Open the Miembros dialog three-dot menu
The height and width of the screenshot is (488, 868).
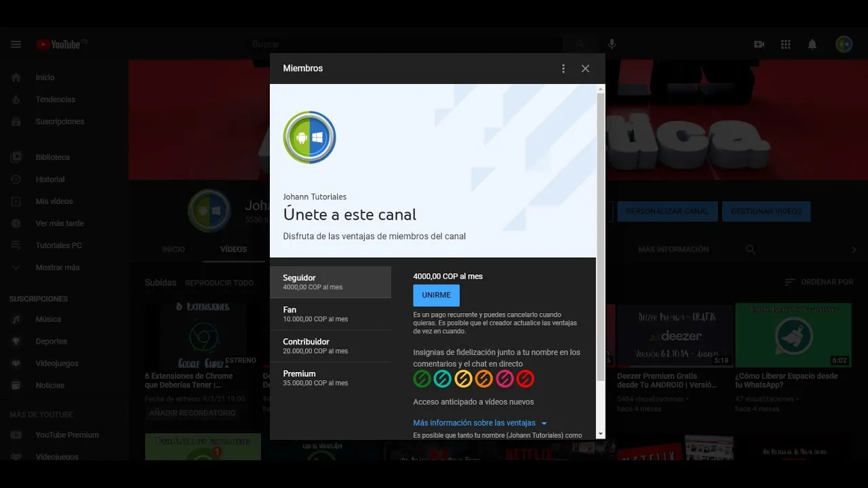(x=563, y=68)
